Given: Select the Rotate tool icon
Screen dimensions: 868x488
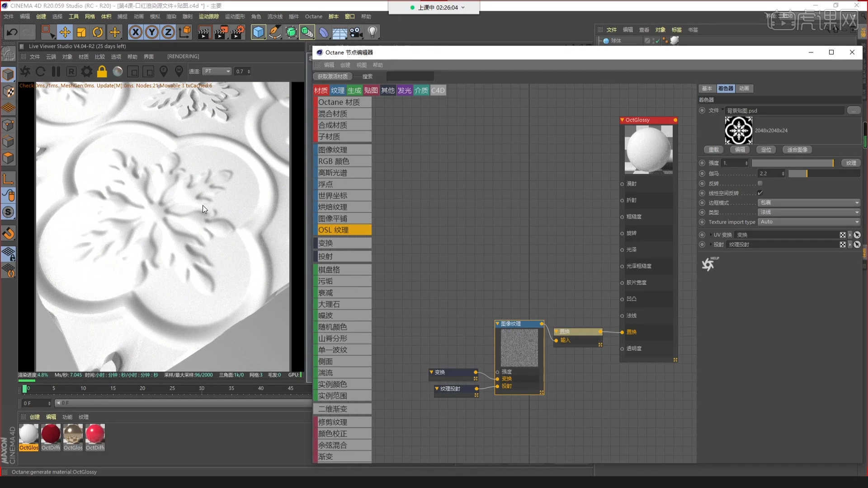Looking at the screenshot, I should coord(98,32).
